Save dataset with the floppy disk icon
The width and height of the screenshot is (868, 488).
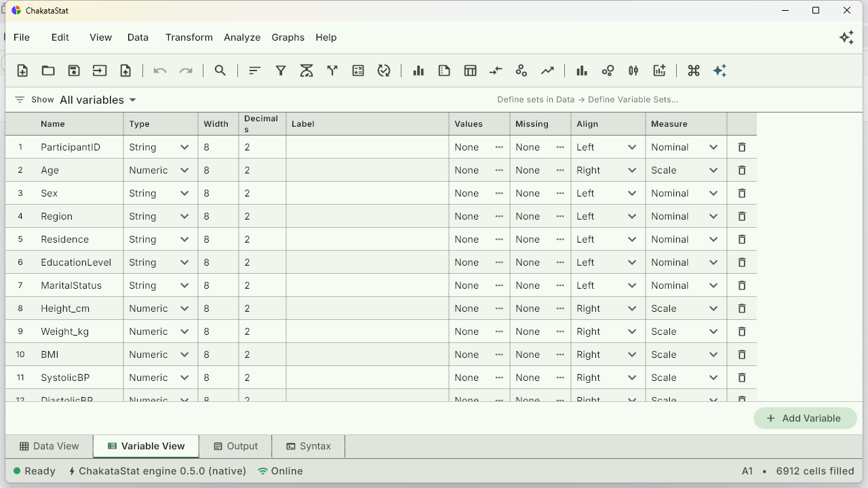74,70
